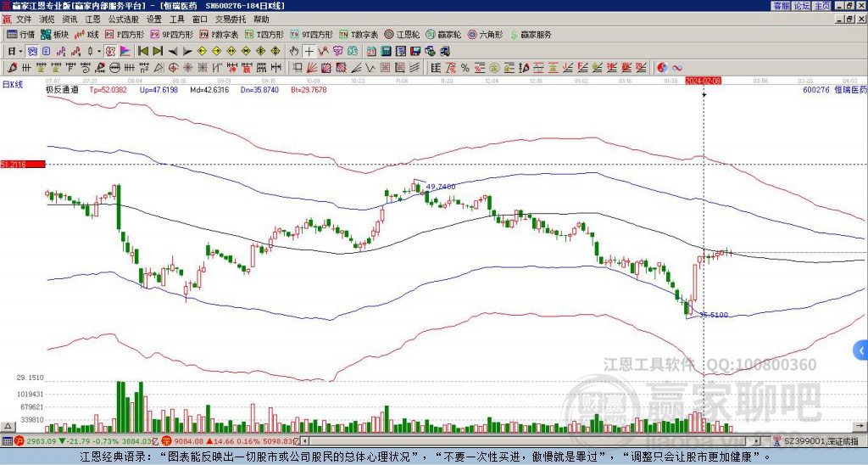The image size is (868, 465).
Task: Click the 49.7400 high price label
Action: click(x=441, y=187)
